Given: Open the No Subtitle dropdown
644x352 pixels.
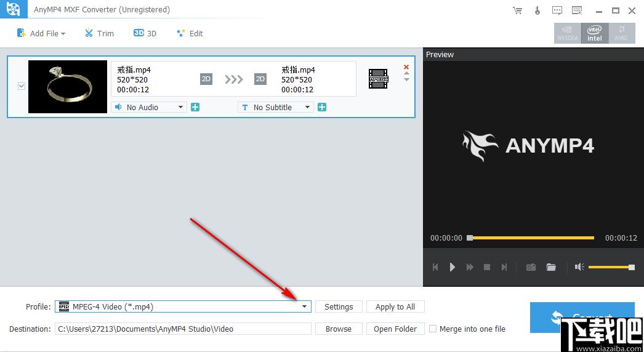Looking at the screenshot, I should pos(276,107).
